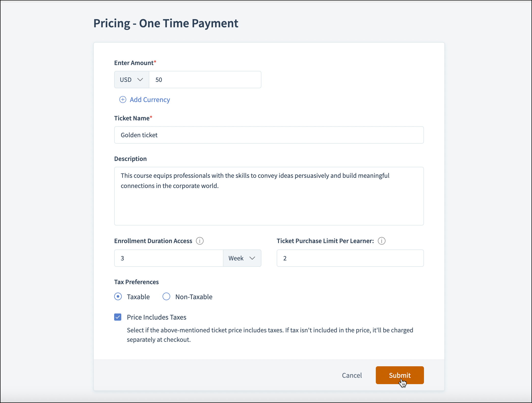Click the Add Currency link text

coord(150,100)
